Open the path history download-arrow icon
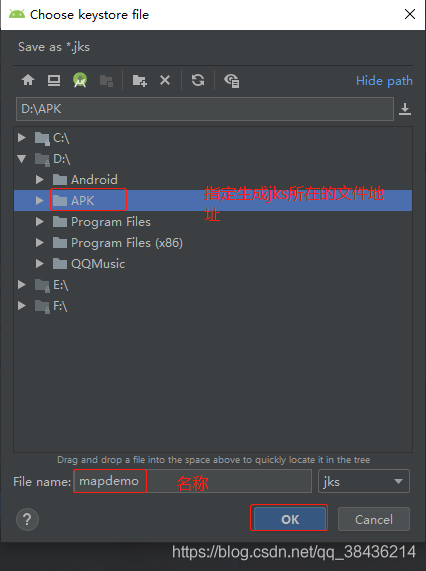The height and width of the screenshot is (571, 426). (x=405, y=109)
